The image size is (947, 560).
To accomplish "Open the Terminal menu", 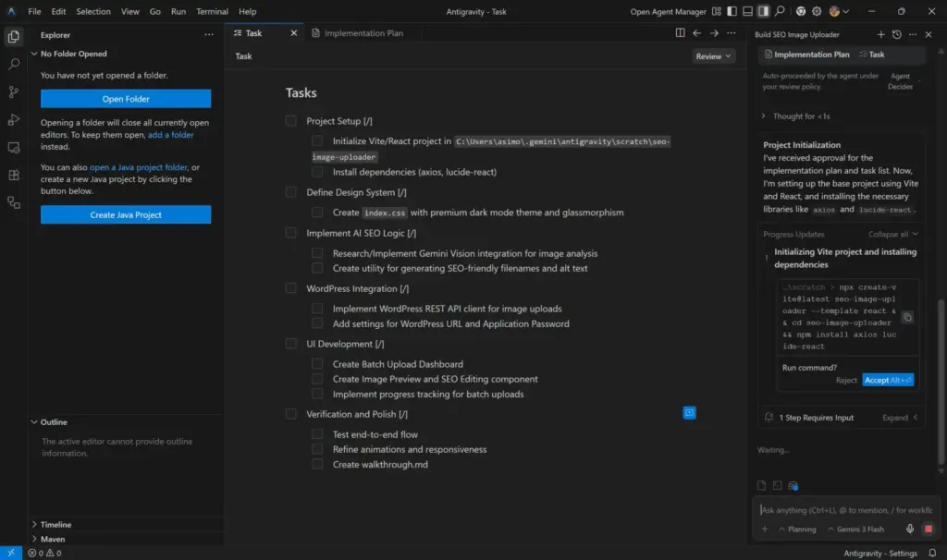I will pyautogui.click(x=212, y=12).
